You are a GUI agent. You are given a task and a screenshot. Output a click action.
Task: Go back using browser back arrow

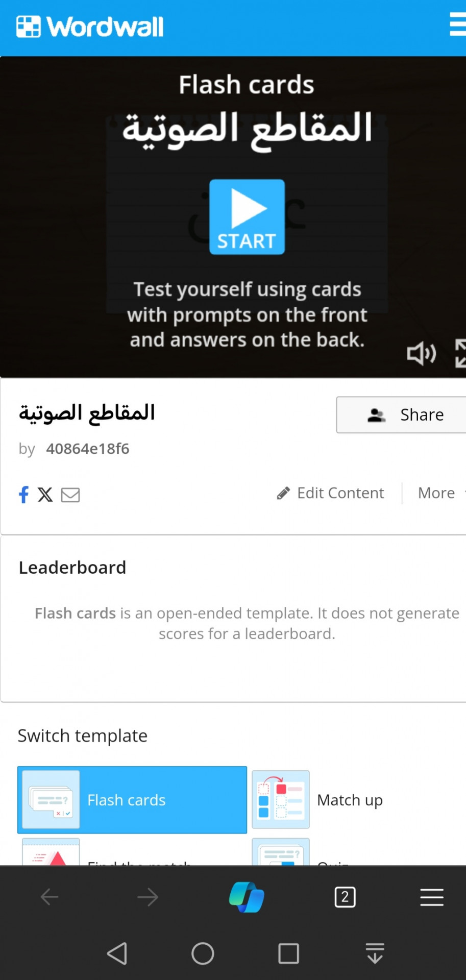coord(50,897)
